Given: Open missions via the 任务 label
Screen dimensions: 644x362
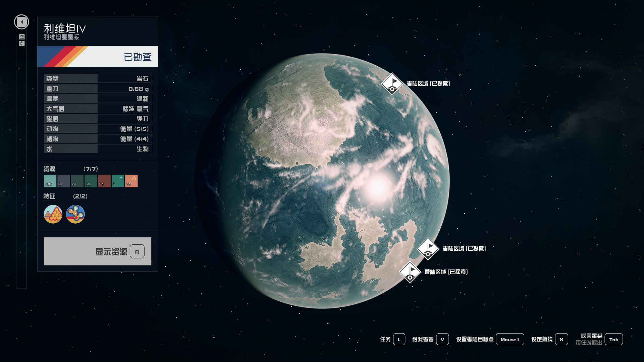Looking at the screenshot, I should pyautogui.click(x=385, y=339).
